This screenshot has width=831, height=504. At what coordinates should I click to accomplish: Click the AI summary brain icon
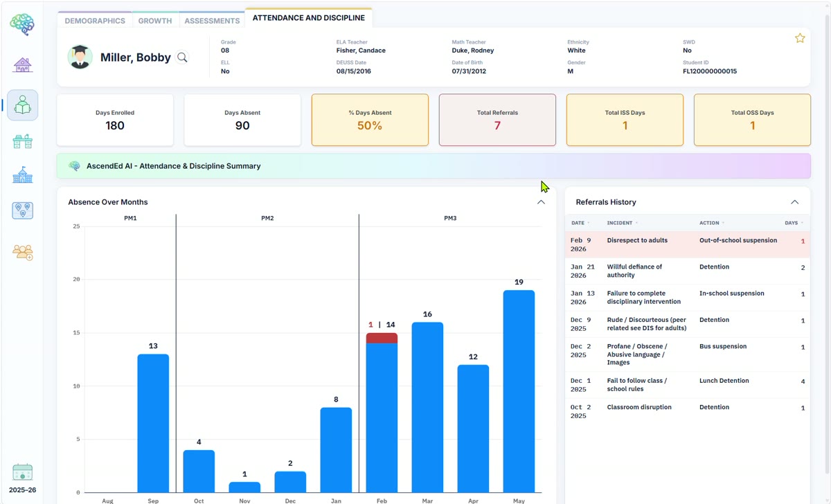pyautogui.click(x=75, y=166)
